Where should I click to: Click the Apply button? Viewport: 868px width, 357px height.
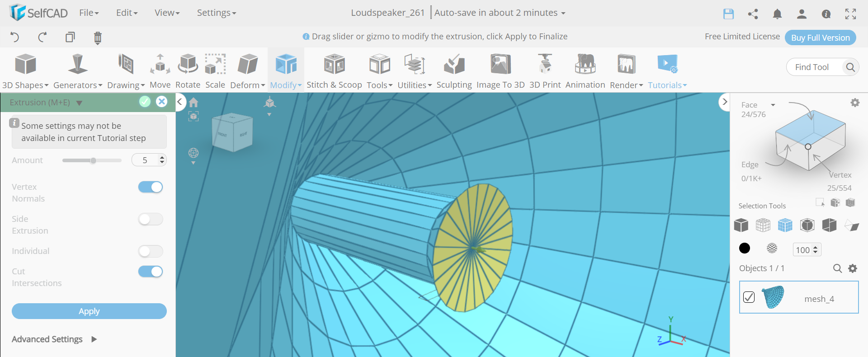89,311
